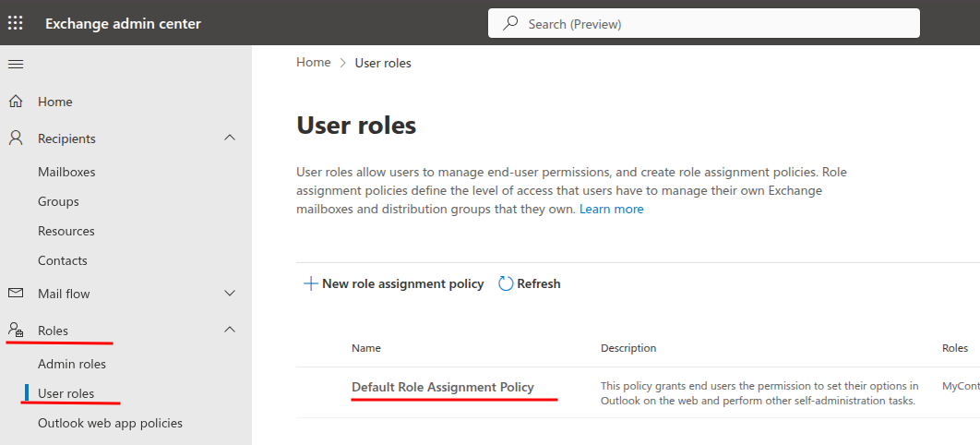
Task: Click the Mail flow envelope icon
Action: coord(16,294)
